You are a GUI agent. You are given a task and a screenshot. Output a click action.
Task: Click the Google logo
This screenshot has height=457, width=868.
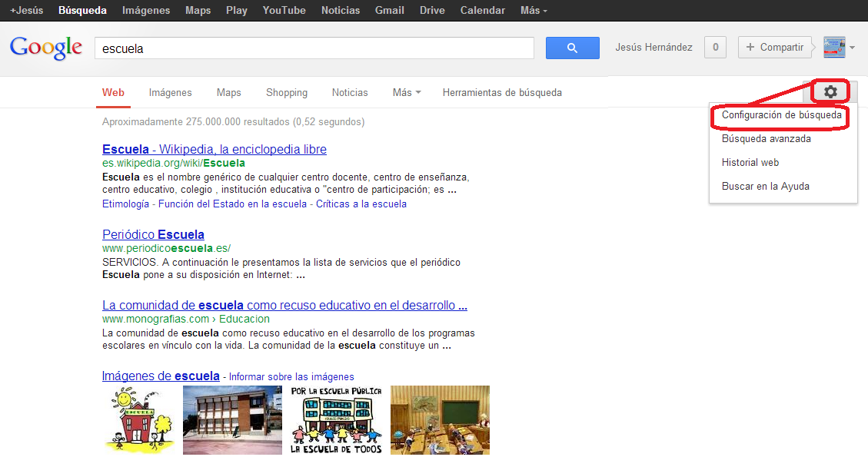click(45, 48)
